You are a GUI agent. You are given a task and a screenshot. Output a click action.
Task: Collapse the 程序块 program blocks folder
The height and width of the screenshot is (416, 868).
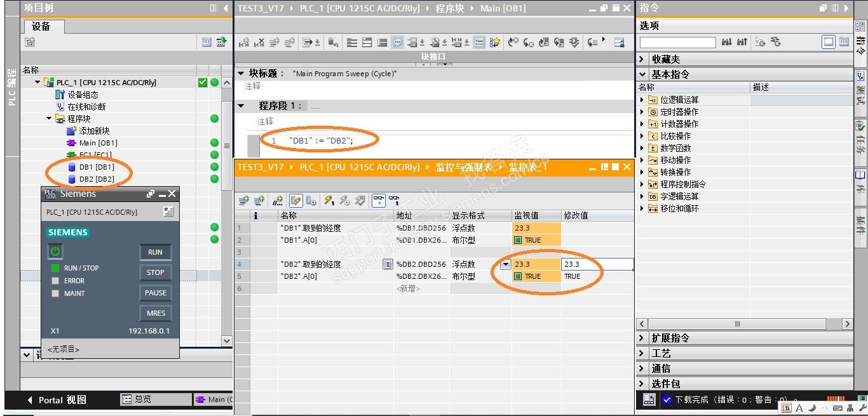pyautogui.click(x=49, y=119)
